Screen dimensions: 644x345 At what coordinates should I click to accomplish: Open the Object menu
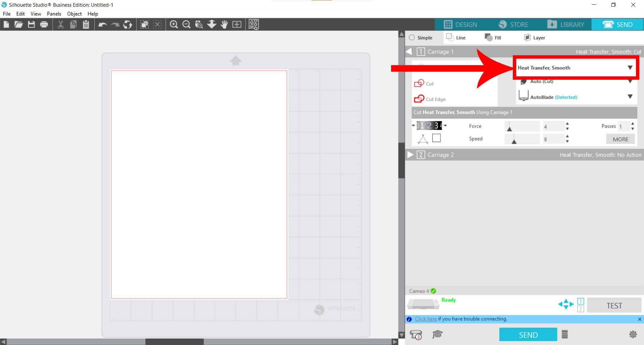[74, 14]
